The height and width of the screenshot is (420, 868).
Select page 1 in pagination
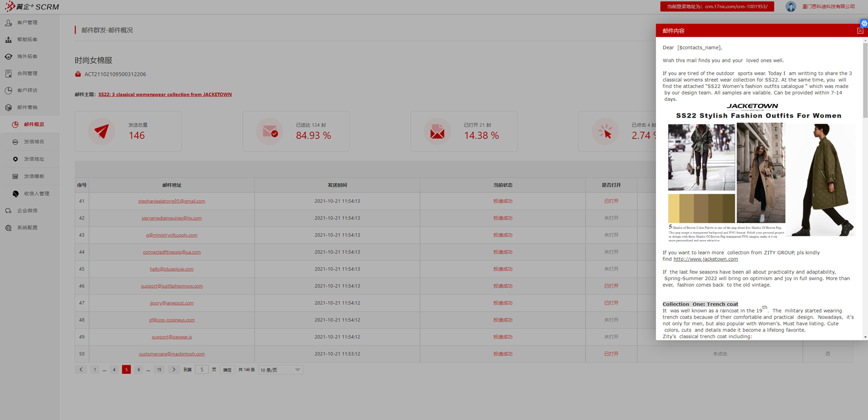point(94,370)
